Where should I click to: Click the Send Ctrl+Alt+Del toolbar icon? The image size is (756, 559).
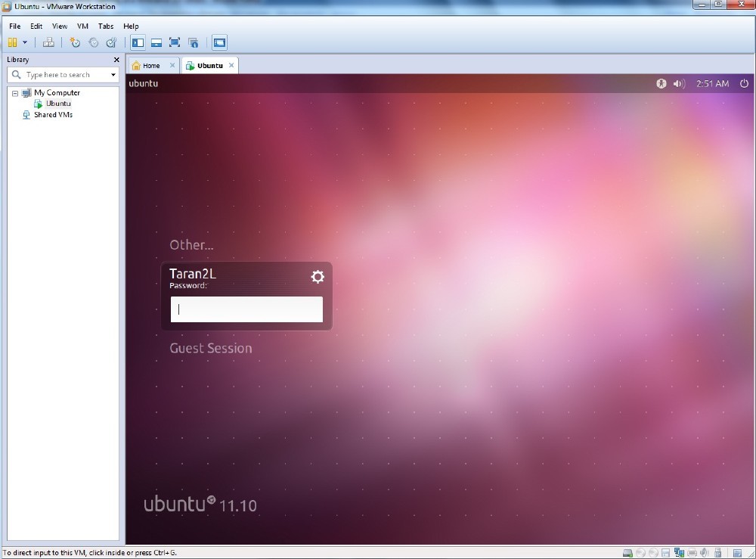point(48,42)
